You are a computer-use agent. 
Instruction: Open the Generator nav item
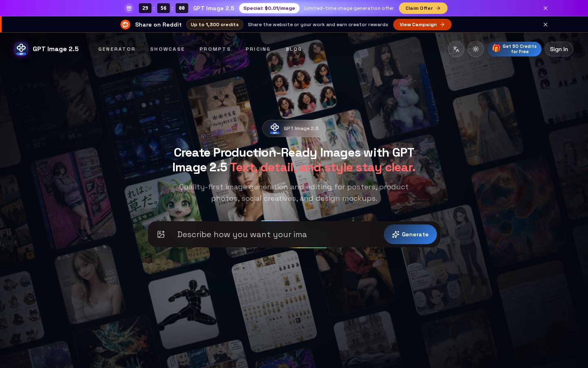click(117, 49)
